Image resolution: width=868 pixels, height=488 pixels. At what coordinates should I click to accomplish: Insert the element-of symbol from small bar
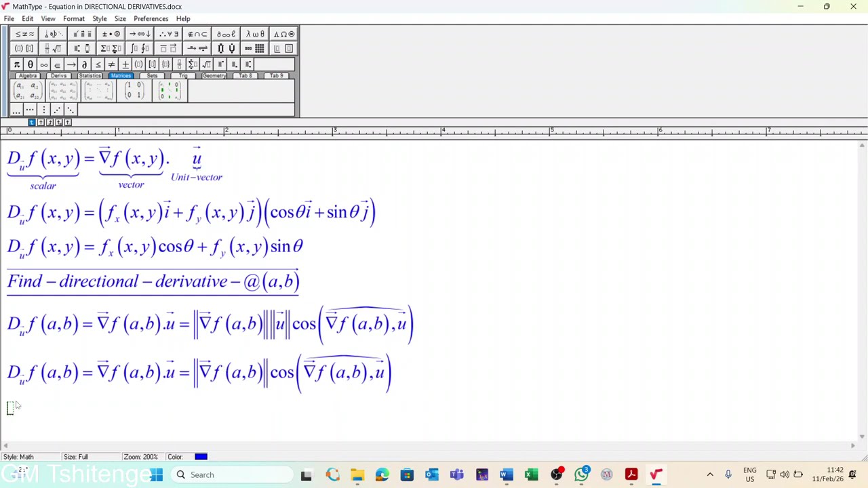(57, 64)
